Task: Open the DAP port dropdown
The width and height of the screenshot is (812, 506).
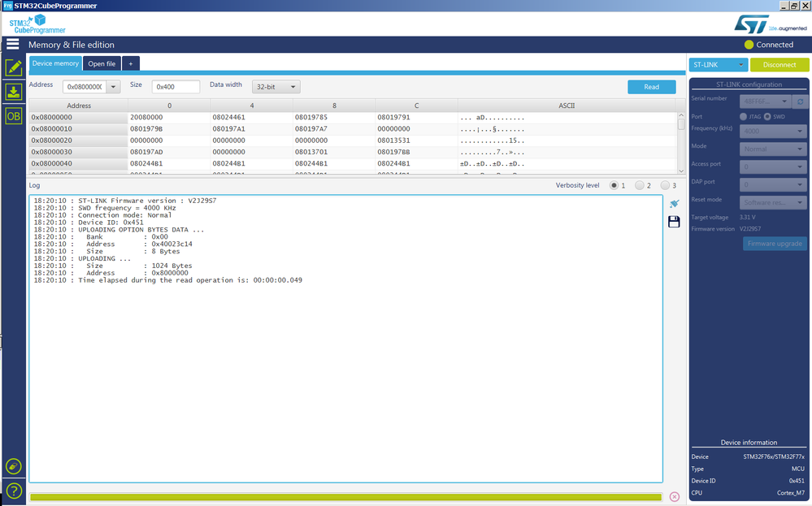Action: [773, 184]
